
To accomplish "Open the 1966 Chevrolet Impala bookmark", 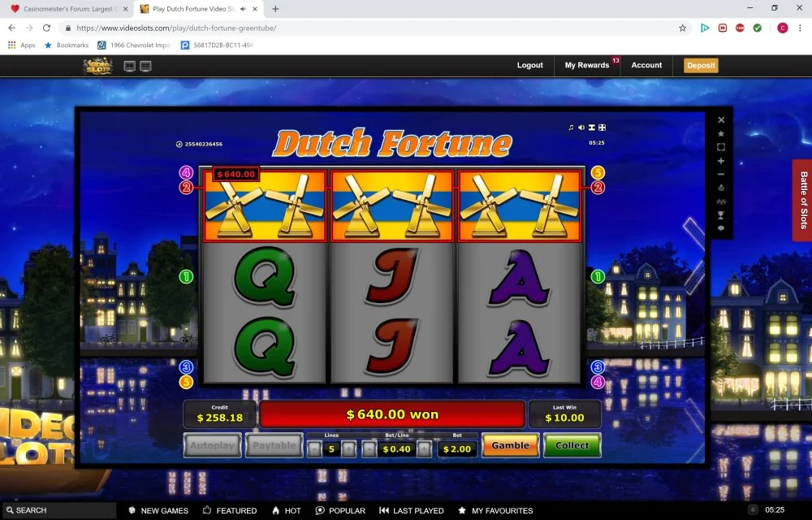I will 134,45.
